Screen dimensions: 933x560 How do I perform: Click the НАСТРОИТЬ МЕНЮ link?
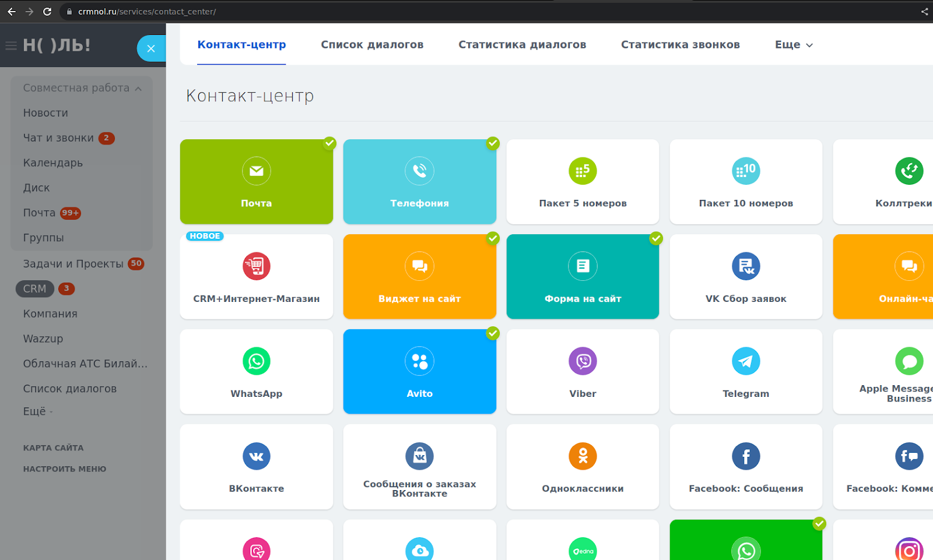coord(65,469)
